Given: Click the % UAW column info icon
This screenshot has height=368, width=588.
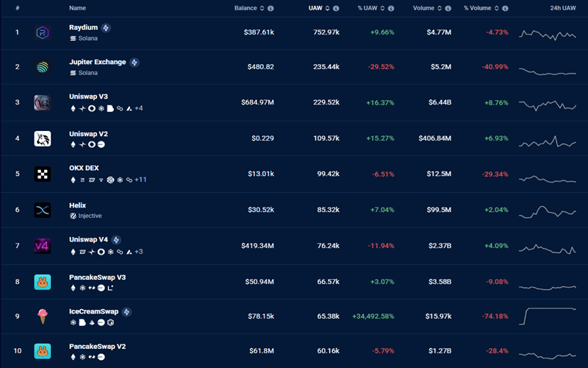Looking at the screenshot, I should tap(391, 8).
